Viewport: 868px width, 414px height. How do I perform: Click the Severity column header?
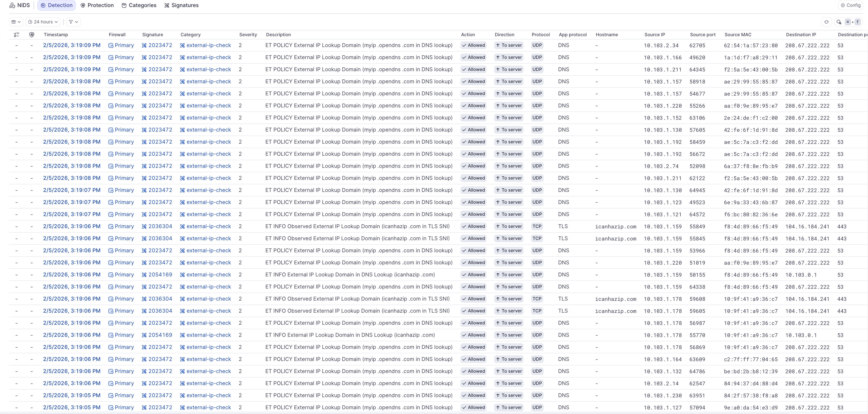click(248, 35)
